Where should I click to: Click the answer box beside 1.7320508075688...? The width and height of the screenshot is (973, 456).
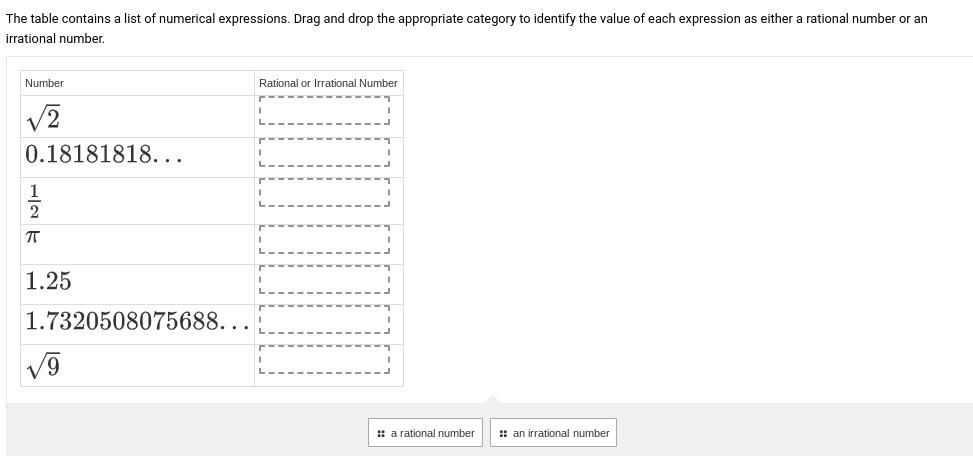[324, 320]
